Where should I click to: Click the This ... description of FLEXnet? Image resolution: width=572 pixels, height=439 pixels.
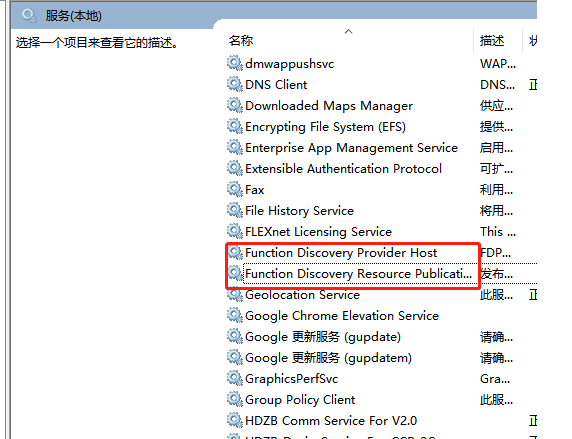coord(498,232)
